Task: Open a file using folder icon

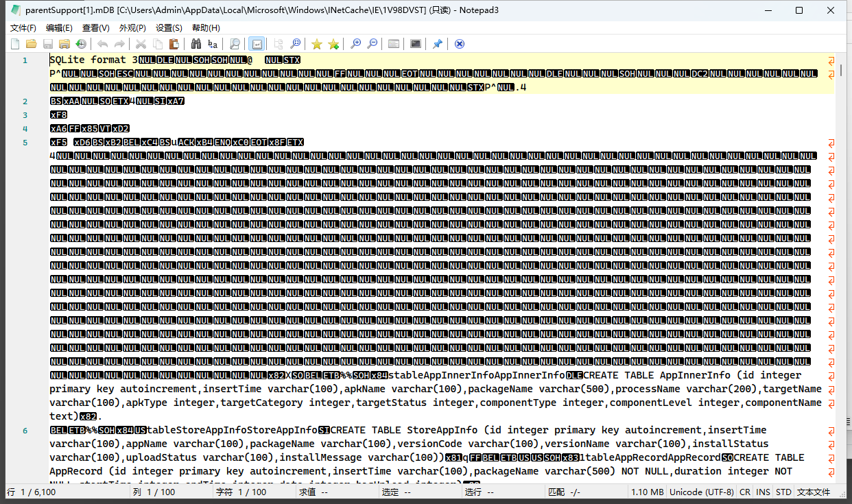Action: coord(32,44)
